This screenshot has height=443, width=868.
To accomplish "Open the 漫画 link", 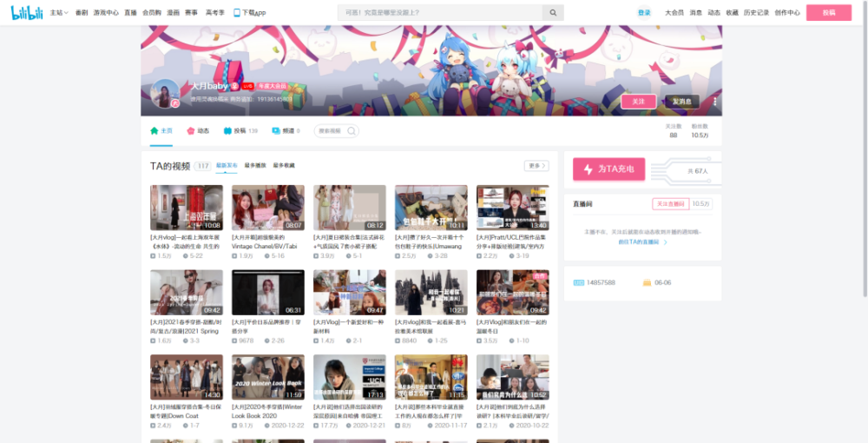I will [173, 13].
